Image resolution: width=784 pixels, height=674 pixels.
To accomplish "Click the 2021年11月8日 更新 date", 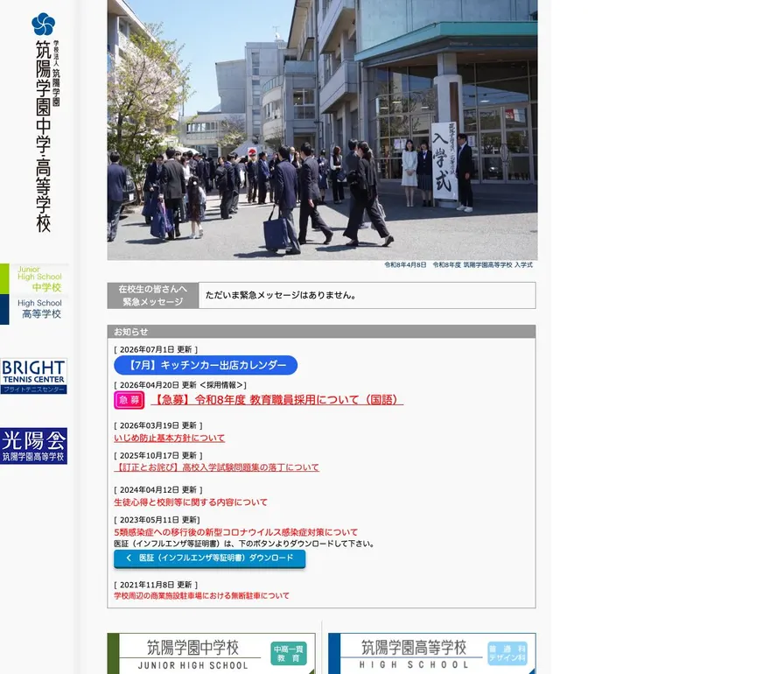I will tap(156, 585).
